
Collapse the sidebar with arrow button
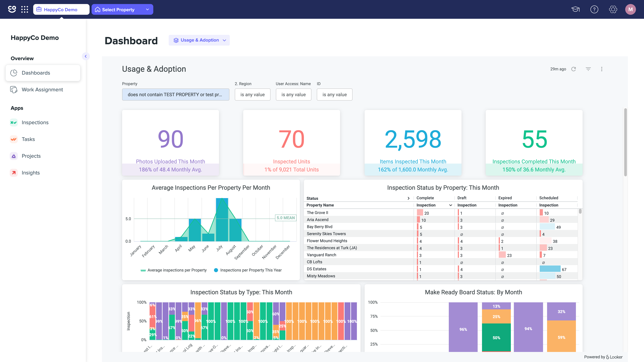pos(86,56)
